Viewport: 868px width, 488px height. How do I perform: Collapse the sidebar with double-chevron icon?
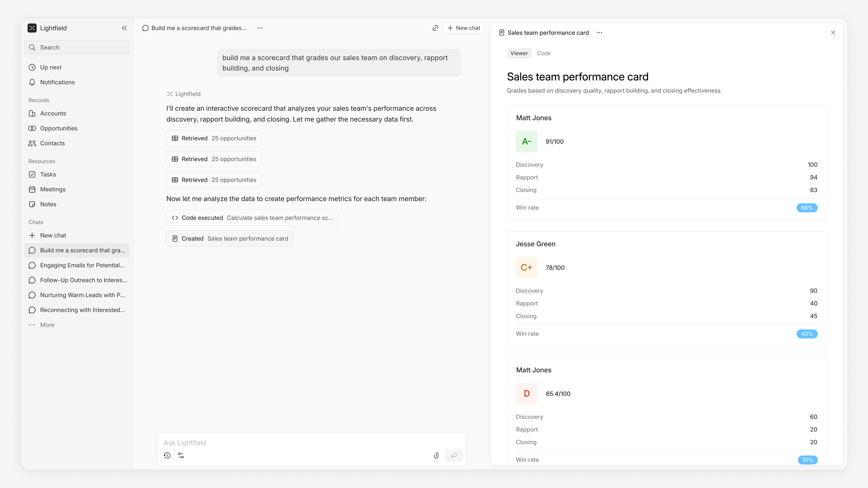point(124,28)
